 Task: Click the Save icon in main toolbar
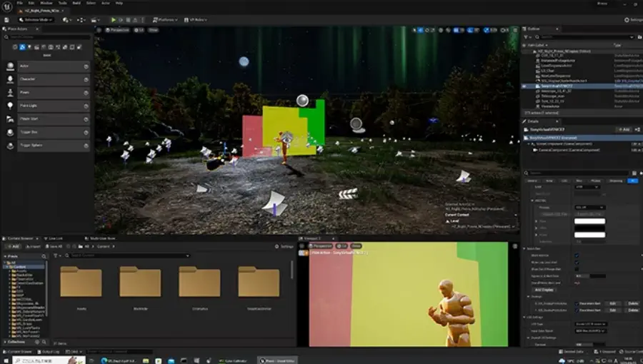(7, 20)
